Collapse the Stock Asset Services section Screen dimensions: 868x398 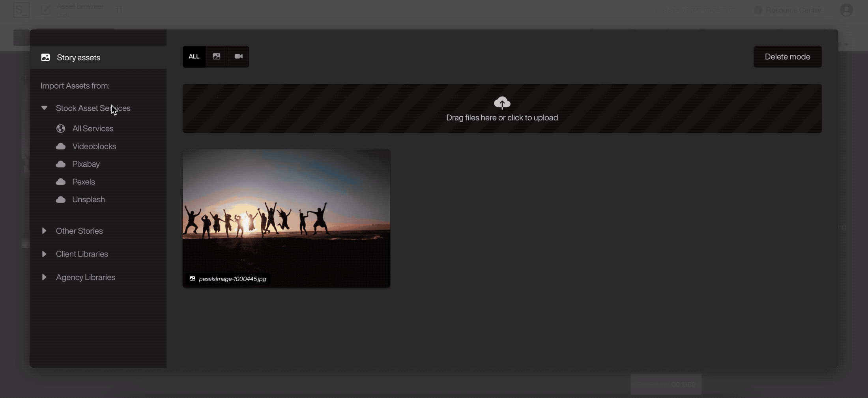44,108
